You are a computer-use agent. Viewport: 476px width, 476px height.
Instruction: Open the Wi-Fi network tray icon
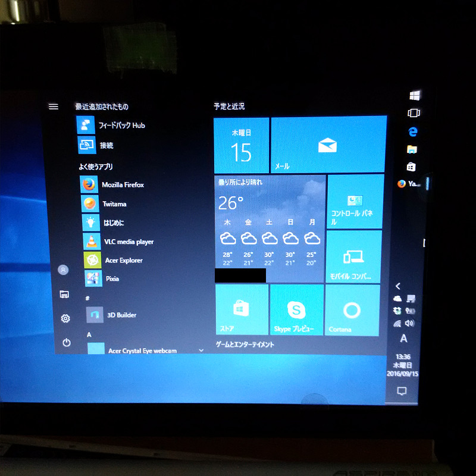(397, 324)
